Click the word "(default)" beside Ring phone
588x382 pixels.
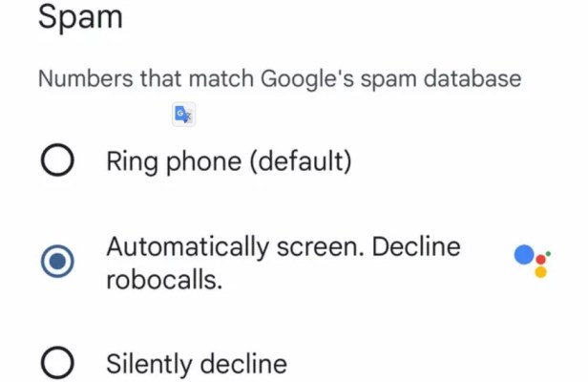(301, 161)
